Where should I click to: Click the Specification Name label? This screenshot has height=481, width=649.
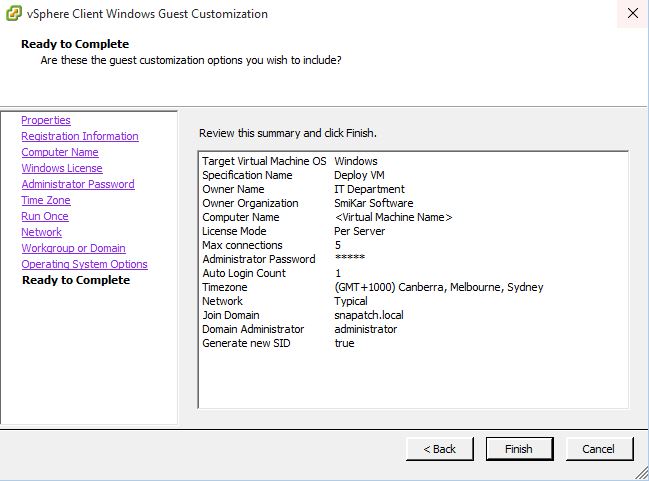coord(247,175)
